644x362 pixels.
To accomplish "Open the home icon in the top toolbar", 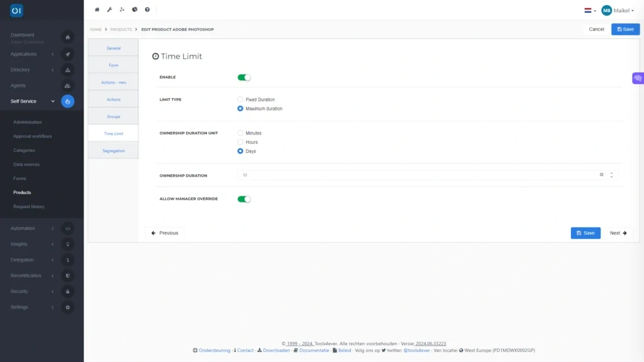I will tap(97, 9).
